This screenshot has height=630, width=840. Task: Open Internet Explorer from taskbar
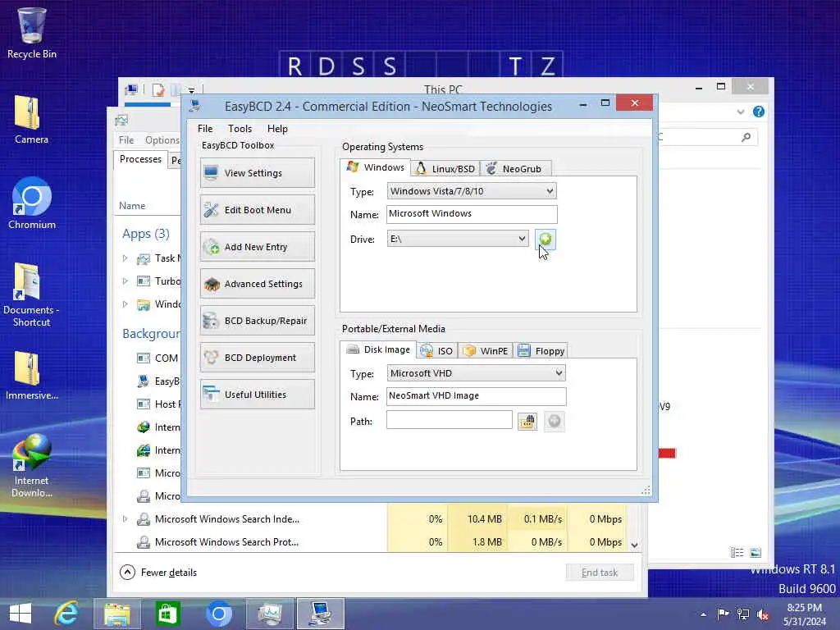[x=66, y=614]
